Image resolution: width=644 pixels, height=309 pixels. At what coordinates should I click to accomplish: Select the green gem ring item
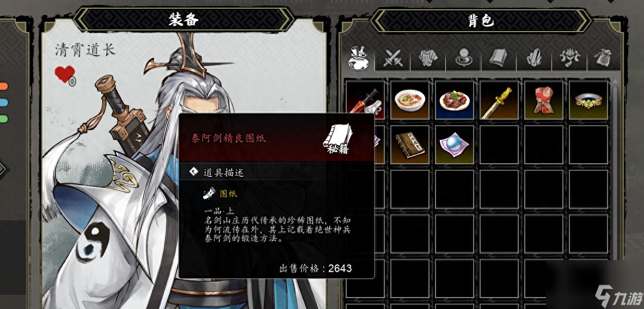tap(588, 100)
